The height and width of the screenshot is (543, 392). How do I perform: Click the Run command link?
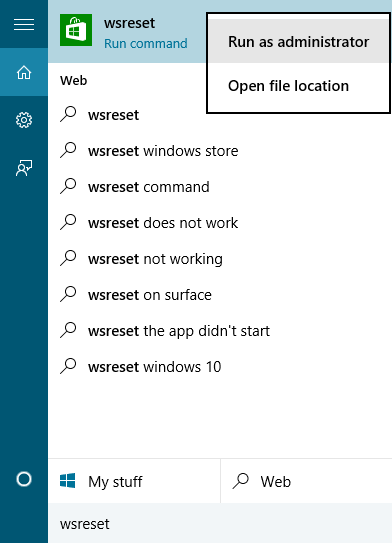point(146,44)
